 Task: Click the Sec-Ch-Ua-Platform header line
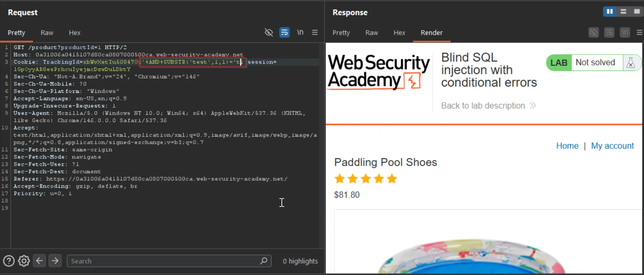[66, 91]
